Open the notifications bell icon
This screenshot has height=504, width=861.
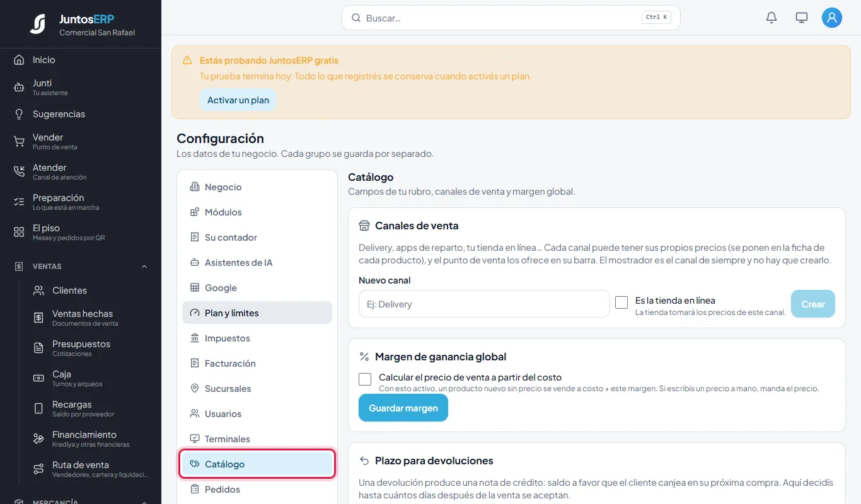pyautogui.click(x=771, y=18)
